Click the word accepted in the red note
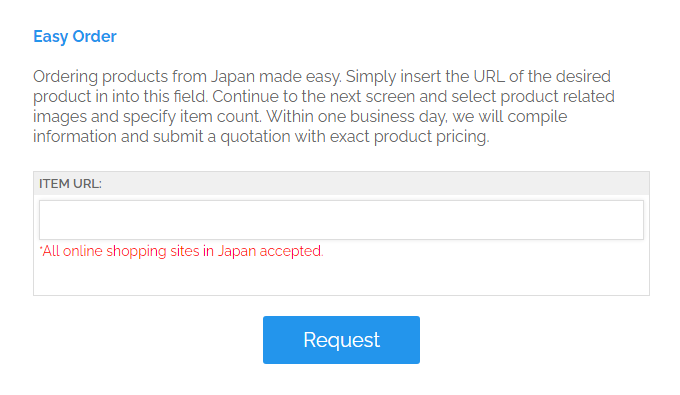680x395 pixels. (291, 251)
